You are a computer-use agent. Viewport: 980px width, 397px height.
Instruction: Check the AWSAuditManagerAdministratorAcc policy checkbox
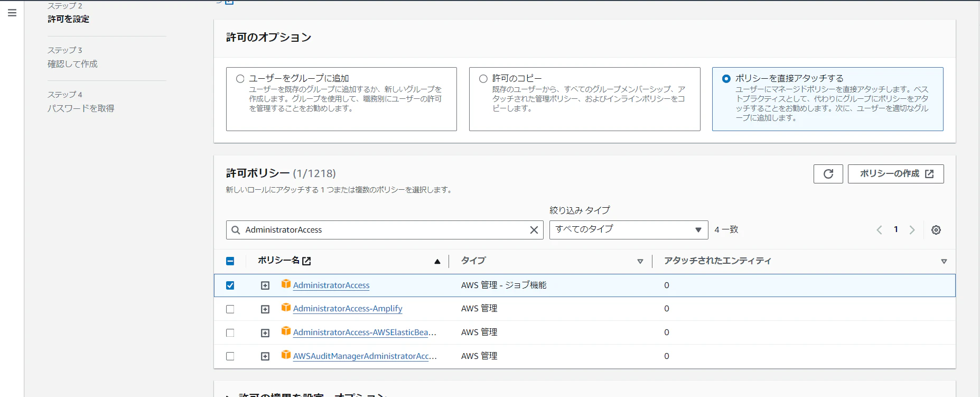point(230,356)
